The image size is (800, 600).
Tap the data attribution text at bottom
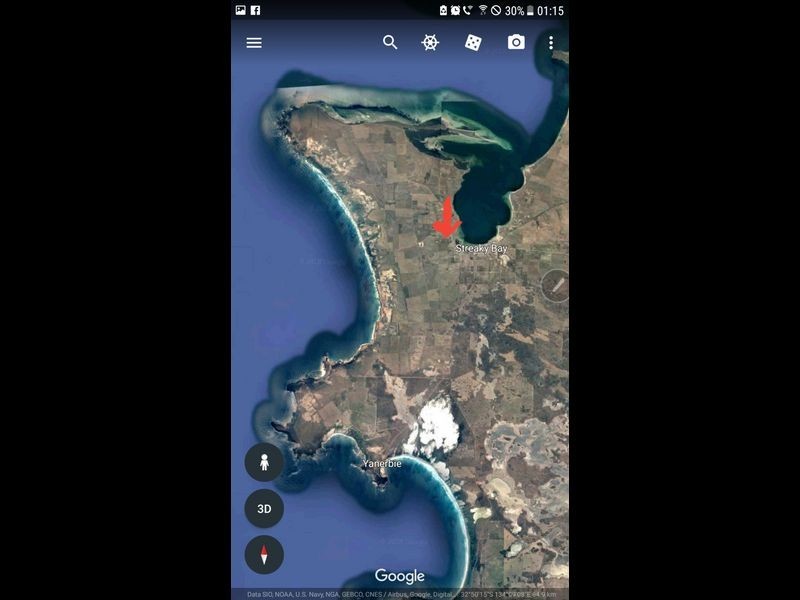pyautogui.click(x=401, y=594)
